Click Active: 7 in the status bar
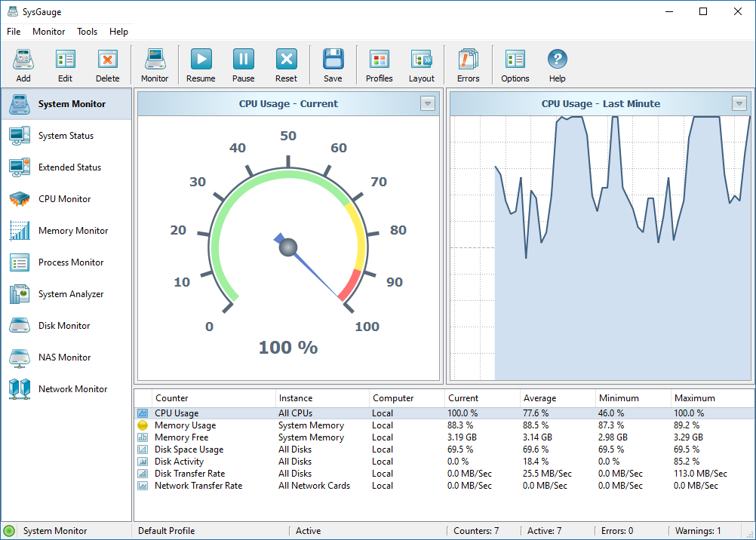 544,531
